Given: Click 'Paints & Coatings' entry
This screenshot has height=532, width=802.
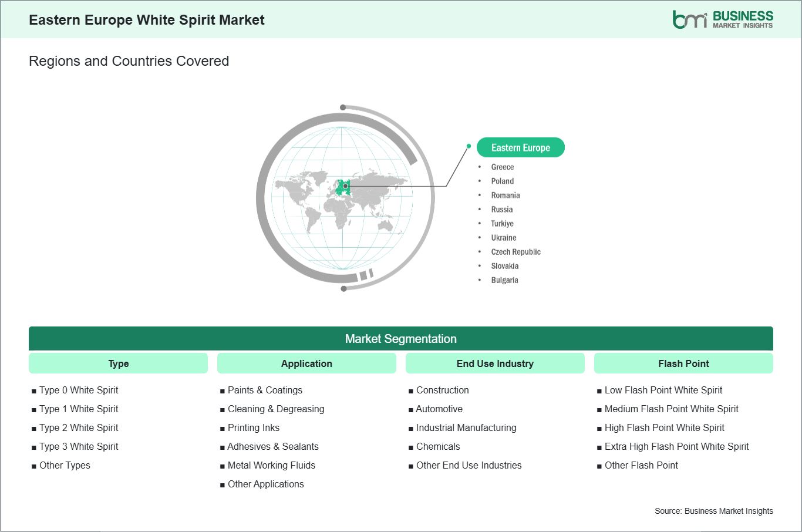Looking at the screenshot, I should click(265, 390).
